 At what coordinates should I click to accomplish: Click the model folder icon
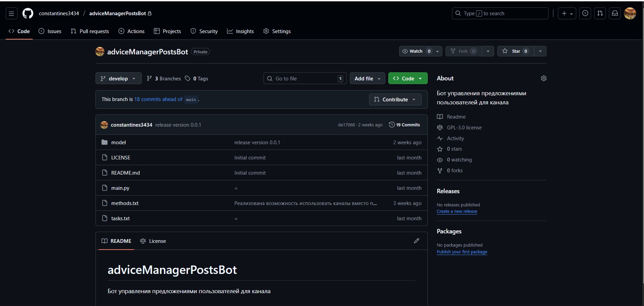pyautogui.click(x=105, y=142)
